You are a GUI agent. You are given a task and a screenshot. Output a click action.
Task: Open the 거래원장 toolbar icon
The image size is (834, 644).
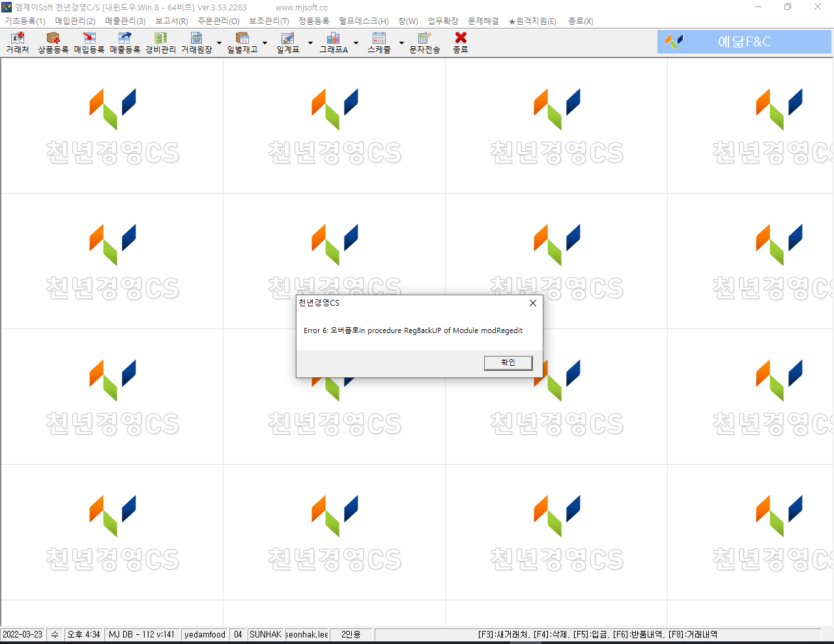(197, 43)
